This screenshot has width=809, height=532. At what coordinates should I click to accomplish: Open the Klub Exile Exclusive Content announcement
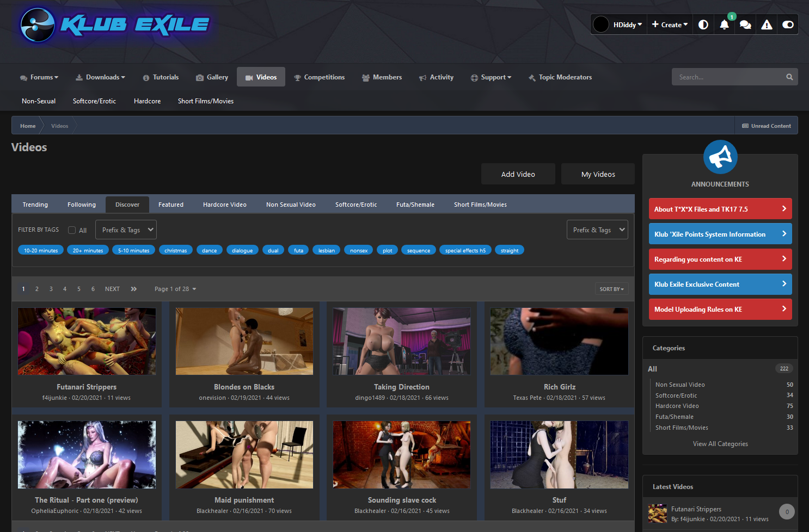pyautogui.click(x=720, y=284)
